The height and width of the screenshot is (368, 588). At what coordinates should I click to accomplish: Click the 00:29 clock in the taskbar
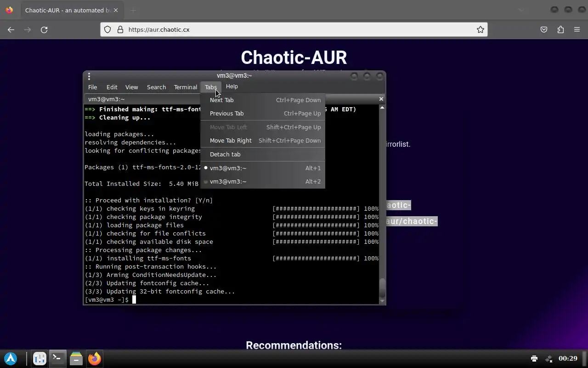click(x=568, y=358)
